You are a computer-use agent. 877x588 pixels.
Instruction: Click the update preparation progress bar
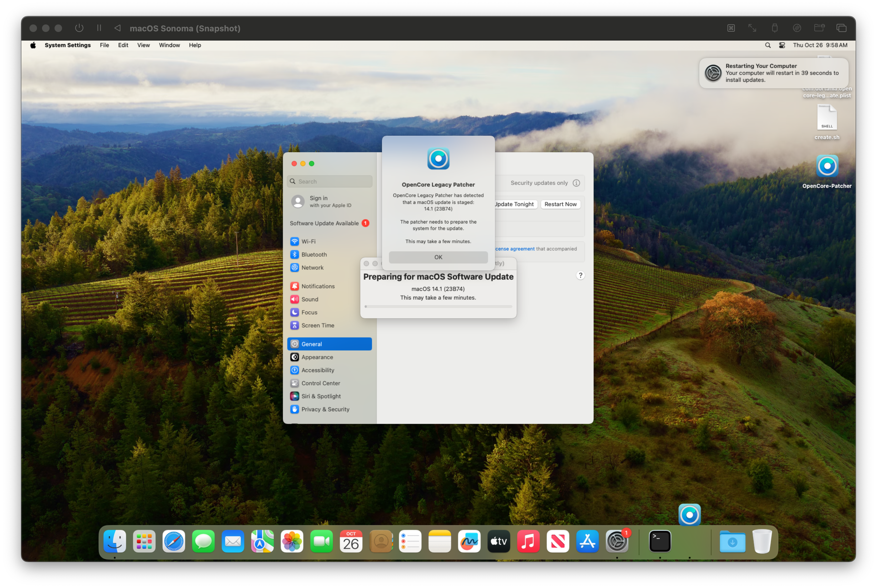click(x=438, y=307)
